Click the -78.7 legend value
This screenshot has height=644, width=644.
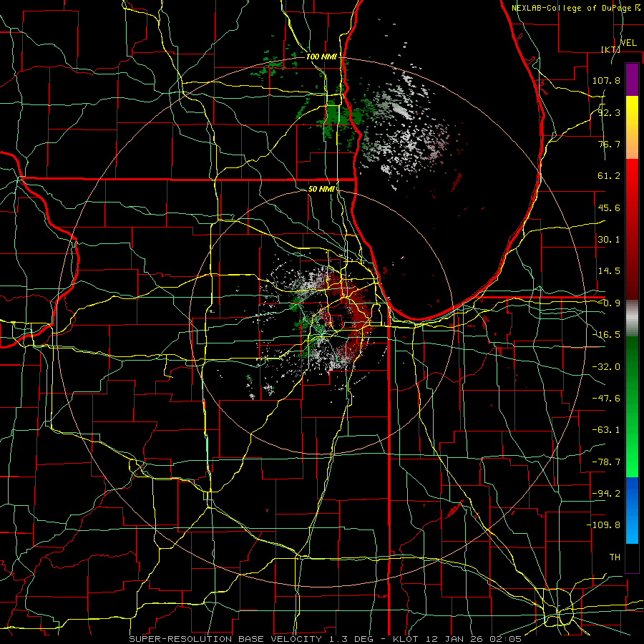(606, 462)
